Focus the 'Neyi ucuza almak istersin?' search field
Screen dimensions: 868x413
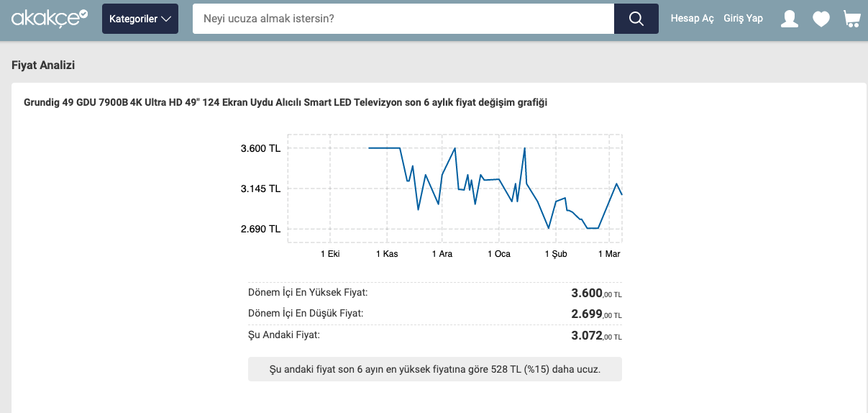click(x=403, y=19)
